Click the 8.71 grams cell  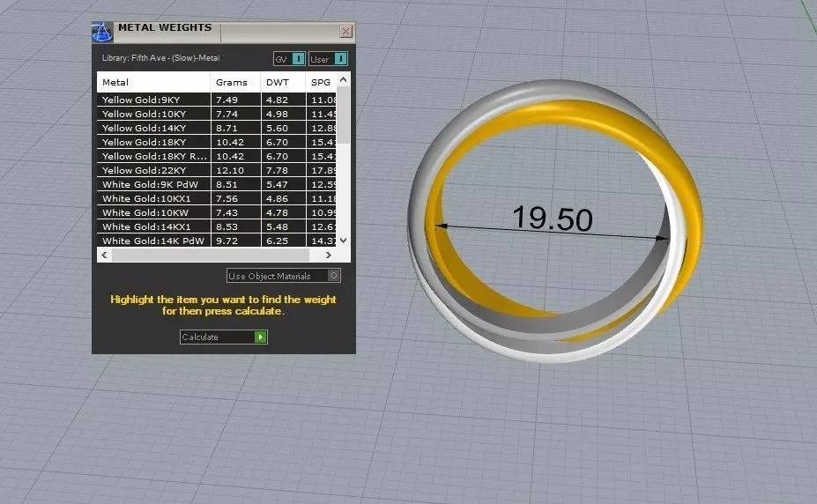coord(235,128)
